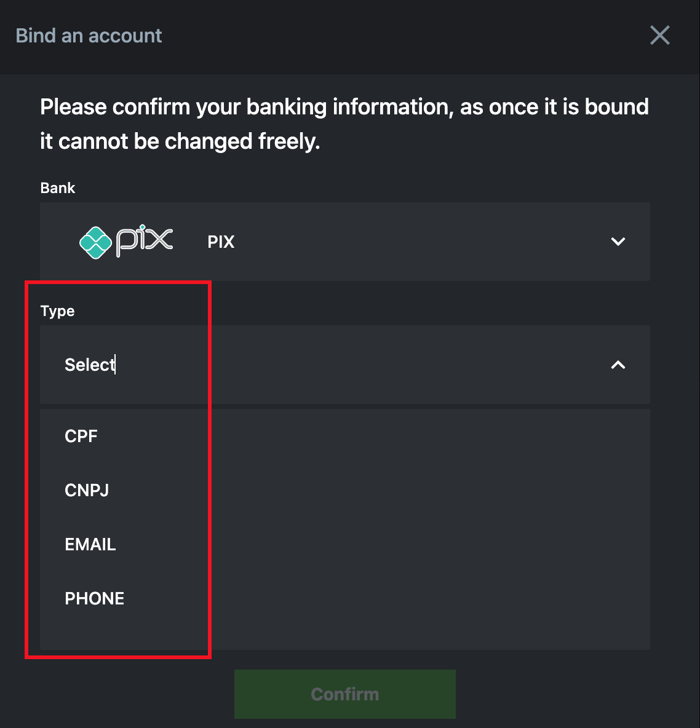Click the PIX logo icon

coord(126,242)
